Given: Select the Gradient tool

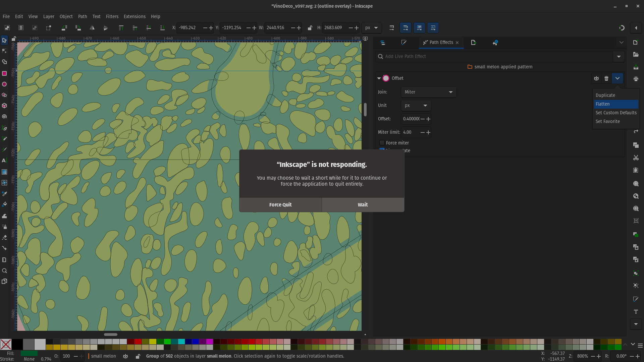Looking at the screenshot, I should pyautogui.click(x=4, y=172).
